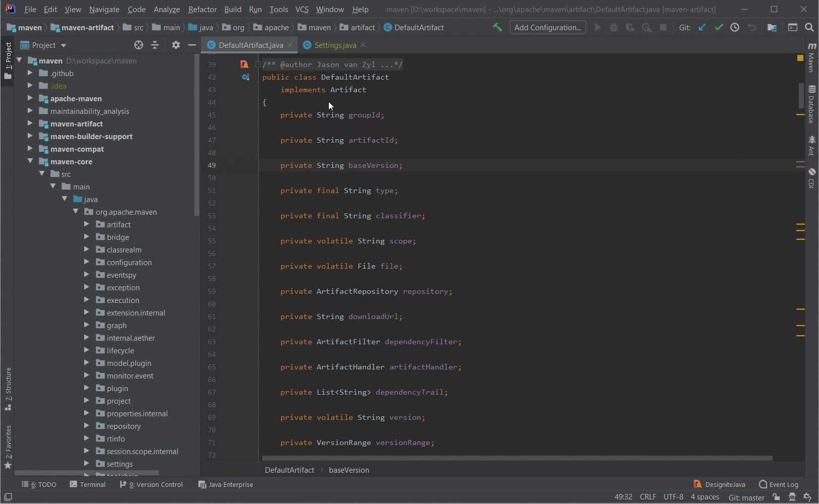The image size is (819, 504).
Task: Click the baseVersion breadcrumb
Action: pos(349,470)
